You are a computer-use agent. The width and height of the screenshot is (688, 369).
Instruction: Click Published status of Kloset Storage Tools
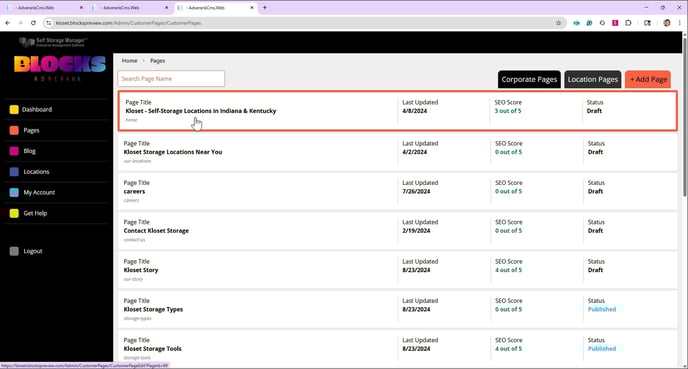pos(602,349)
